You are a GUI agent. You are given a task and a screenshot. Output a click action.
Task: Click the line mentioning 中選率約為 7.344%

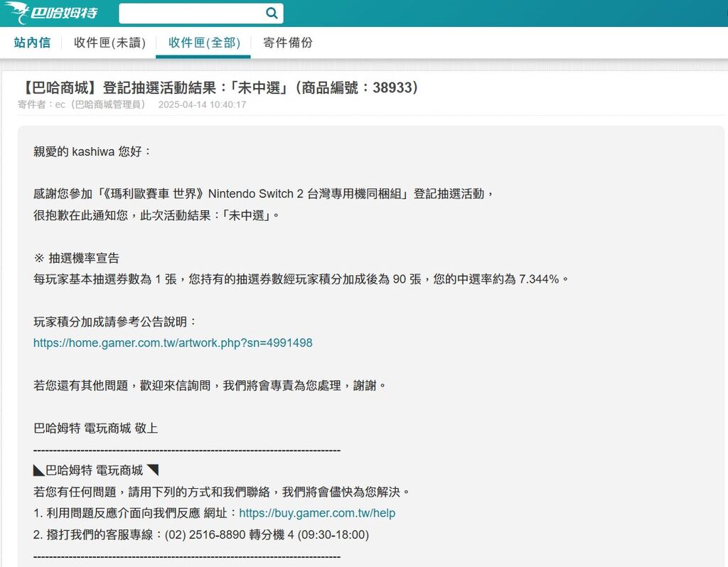click(x=301, y=279)
